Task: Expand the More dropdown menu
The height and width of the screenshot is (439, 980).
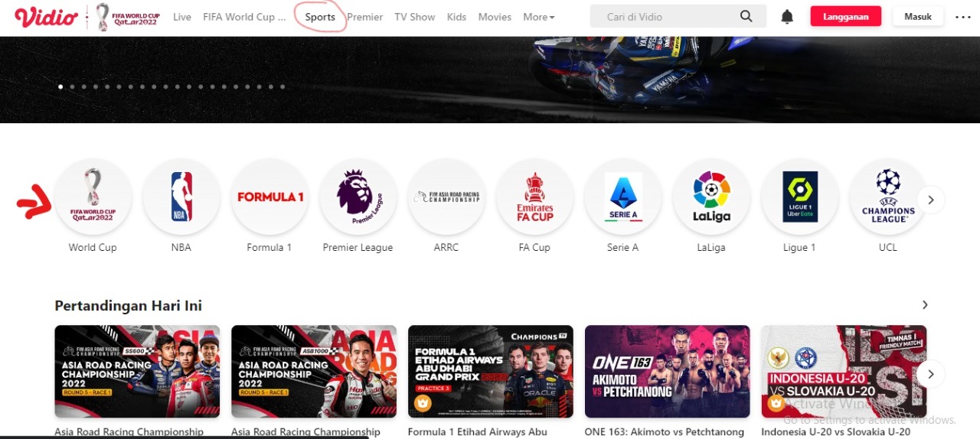Action: click(539, 17)
